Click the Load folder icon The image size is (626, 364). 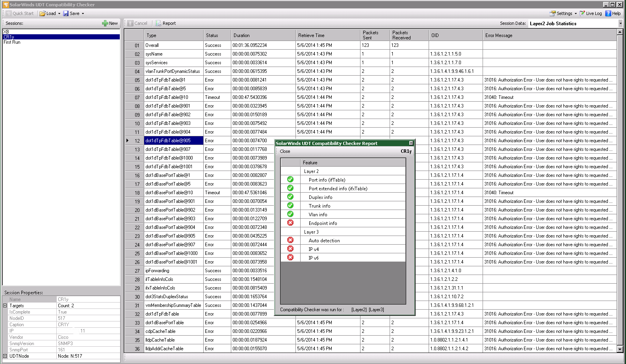42,13
